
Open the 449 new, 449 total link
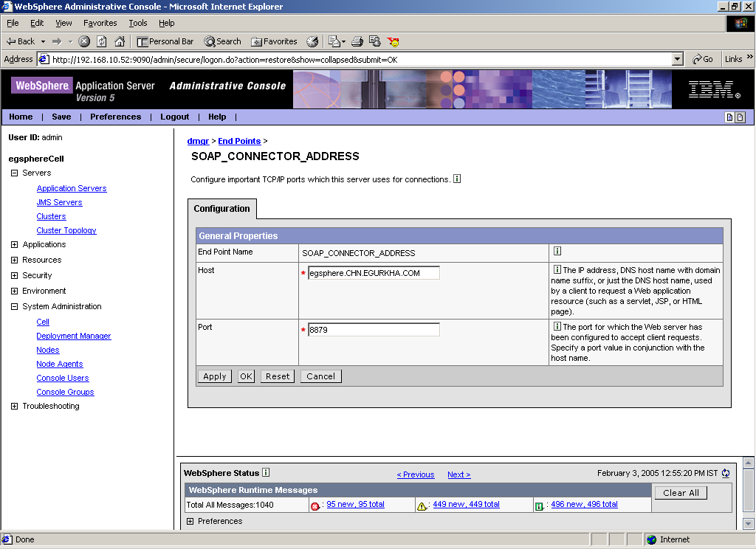[467, 504]
